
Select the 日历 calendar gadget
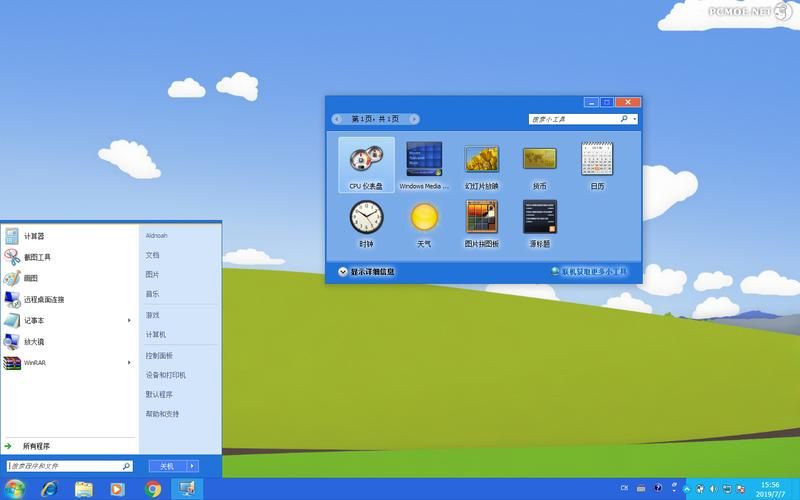(597, 165)
